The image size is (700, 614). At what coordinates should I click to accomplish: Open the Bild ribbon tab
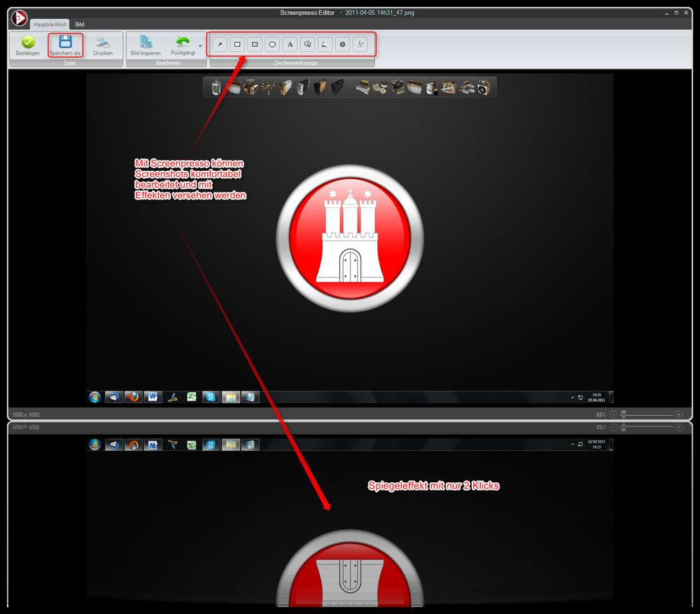pyautogui.click(x=80, y=25)
